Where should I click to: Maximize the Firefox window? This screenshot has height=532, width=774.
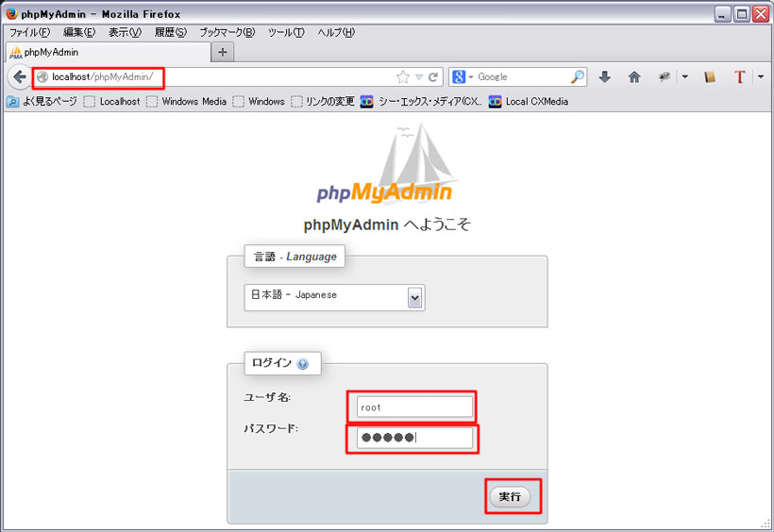click(x=741, y=14)
